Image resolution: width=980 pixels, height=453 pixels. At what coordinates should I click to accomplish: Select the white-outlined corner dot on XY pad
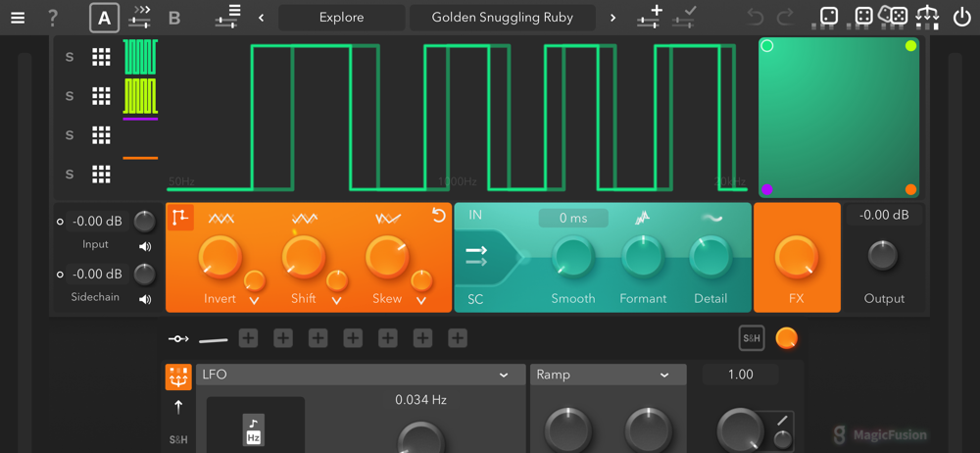pos(767,46)
